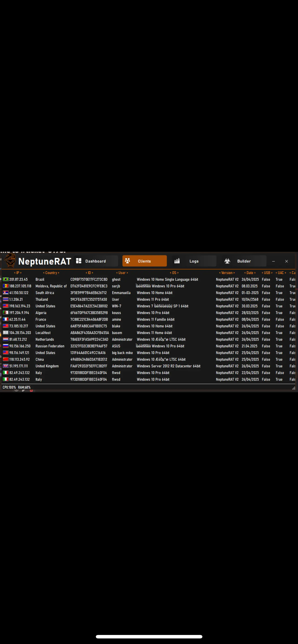Click the NeptuneRAT skull logo icon
Viewport: 298px width, 644px height.
pos(10,261)
